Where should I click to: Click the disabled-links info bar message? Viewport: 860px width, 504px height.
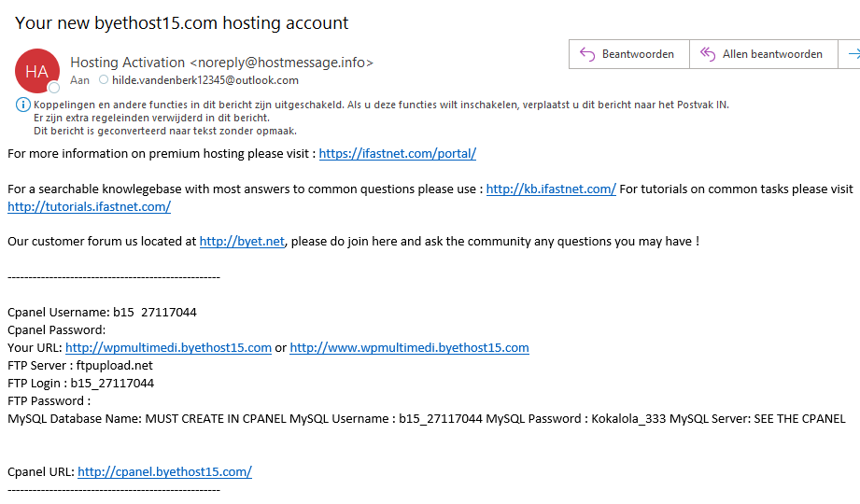(x=381, y=105)
